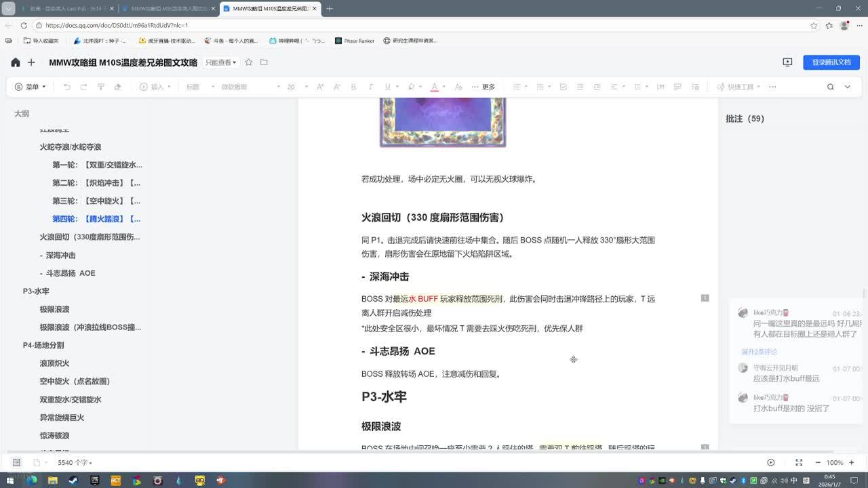Image resolution: width=868 pixels, height=488 pixels.
Task: Open the search magnifier in toolbar
Action: click(830, 87)
